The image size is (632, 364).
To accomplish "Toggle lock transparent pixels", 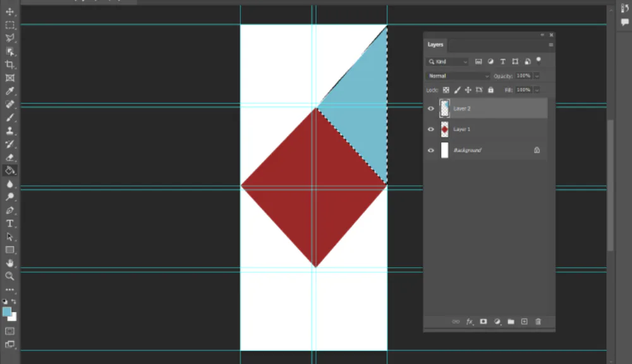I will tap(446, 90).
